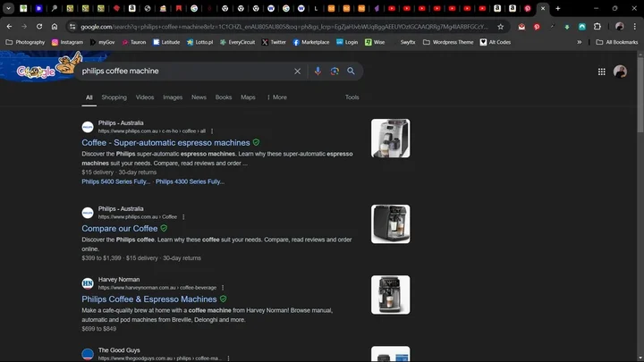Expand the More search filters
644x362 pixels.
tap(276, 97)
